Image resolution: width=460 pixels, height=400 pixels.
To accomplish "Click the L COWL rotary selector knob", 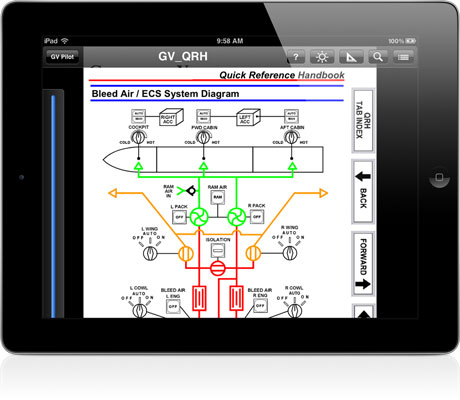I will [139, 311].
